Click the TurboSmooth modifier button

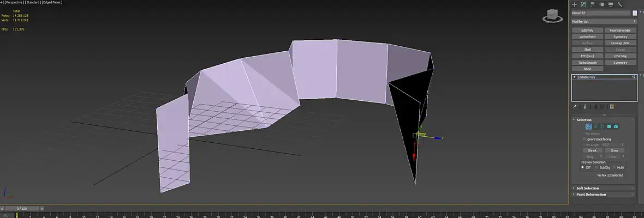click(x=587, y=63)
